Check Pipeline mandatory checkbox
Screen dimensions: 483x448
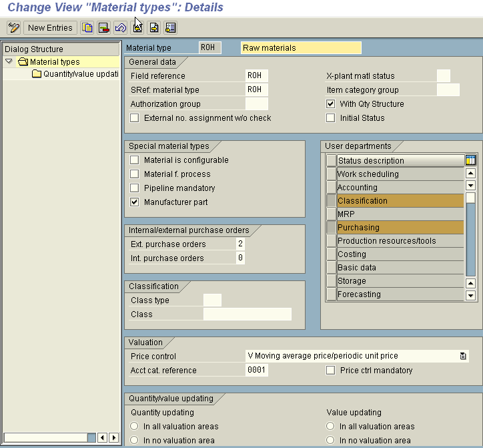point(134,188)
